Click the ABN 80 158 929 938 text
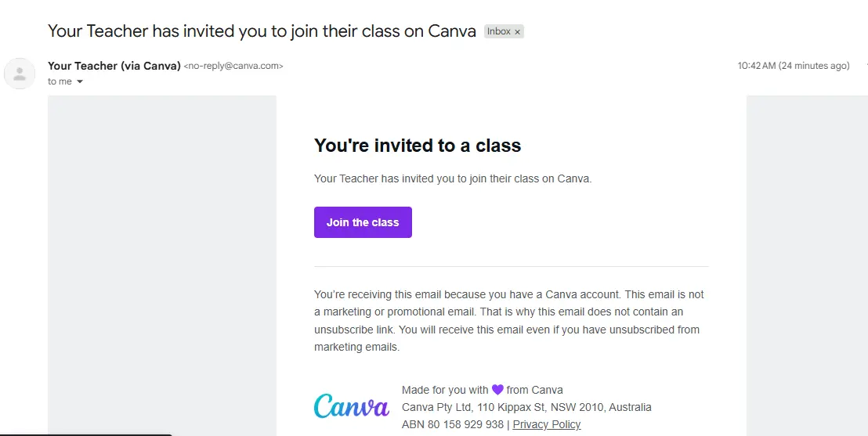Image resolution: width=868 pixels, height=436 pixels. [x=453, y=424]
